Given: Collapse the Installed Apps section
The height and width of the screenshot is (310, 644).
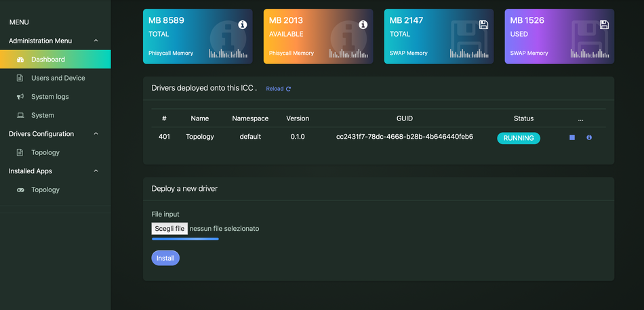Looking at the screenshot, I should (x=96, y=171).
